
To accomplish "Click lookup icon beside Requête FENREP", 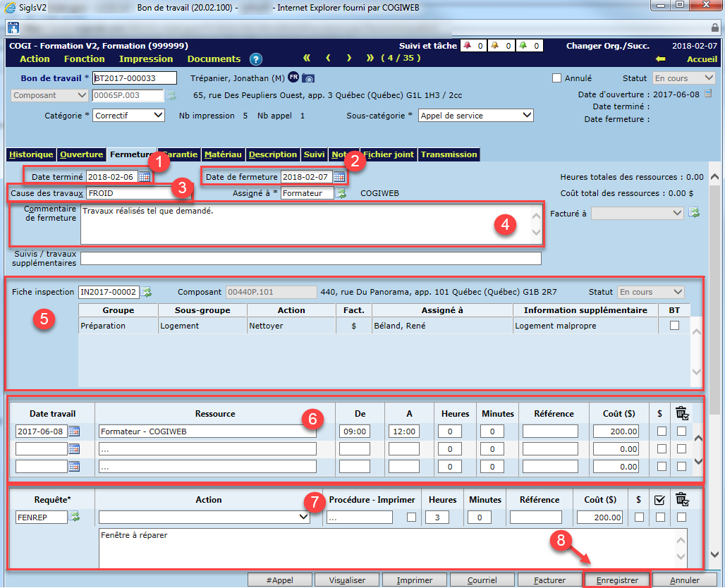I will tap(74, 517).
